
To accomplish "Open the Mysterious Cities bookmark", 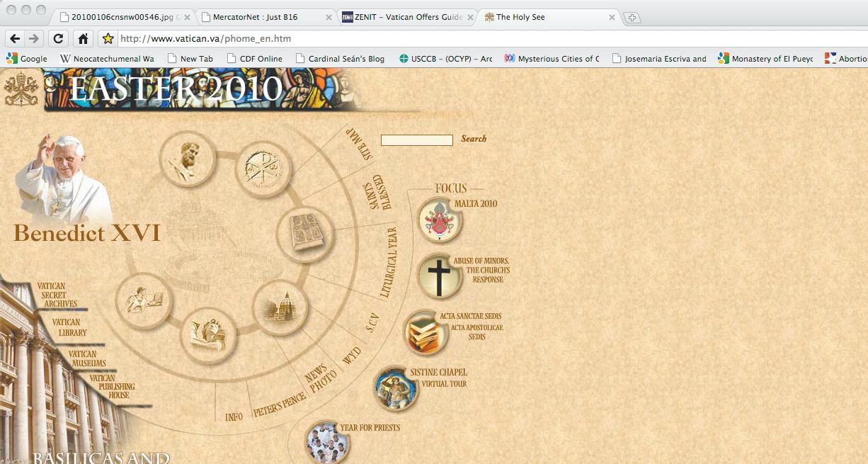I will (552, 59).
